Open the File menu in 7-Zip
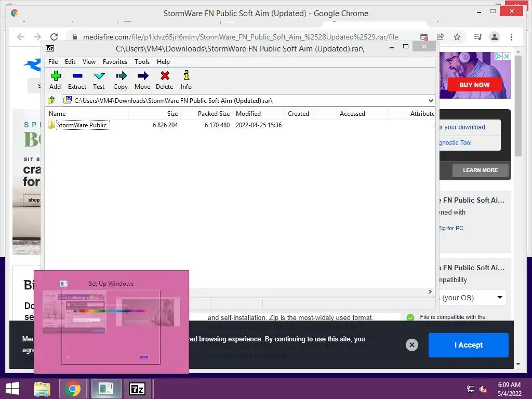 (53, 62)
